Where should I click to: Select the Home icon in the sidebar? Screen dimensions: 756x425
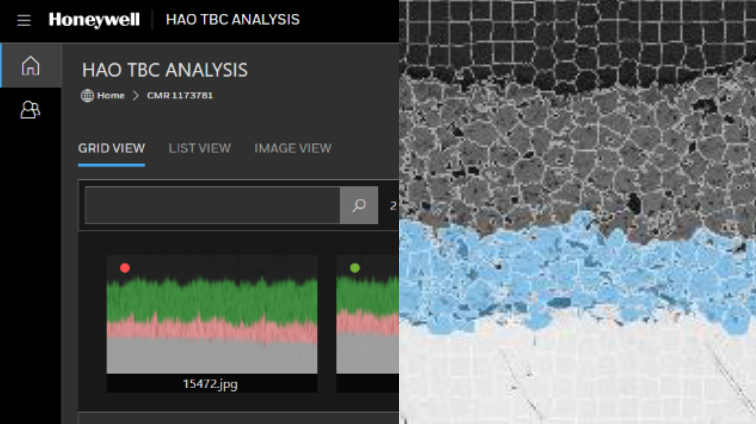[x=30, y=66]
